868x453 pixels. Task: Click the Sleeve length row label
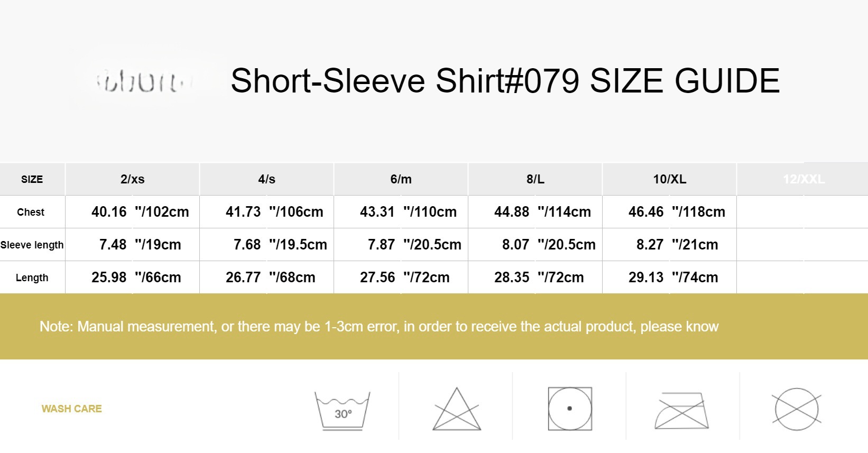pos(32,245)
